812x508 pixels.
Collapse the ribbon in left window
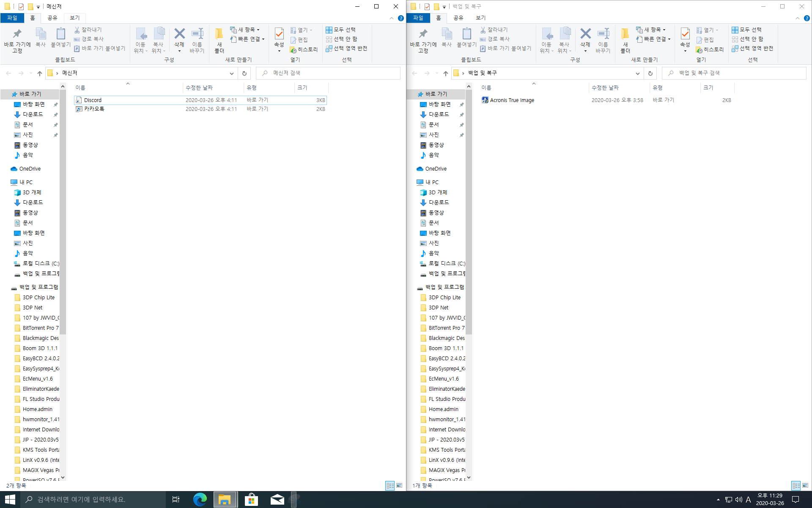[x=391, y=18]
